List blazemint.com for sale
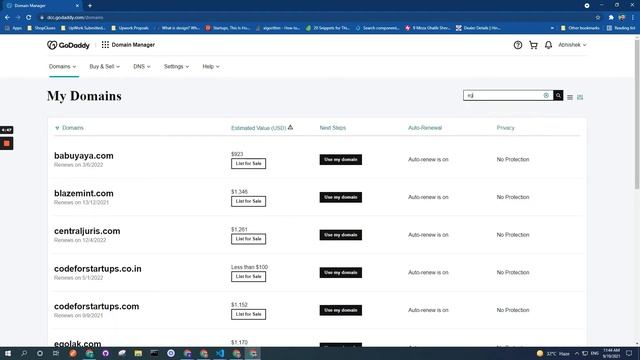This screenshot has width=640, height=360. [x=248, y=201]
